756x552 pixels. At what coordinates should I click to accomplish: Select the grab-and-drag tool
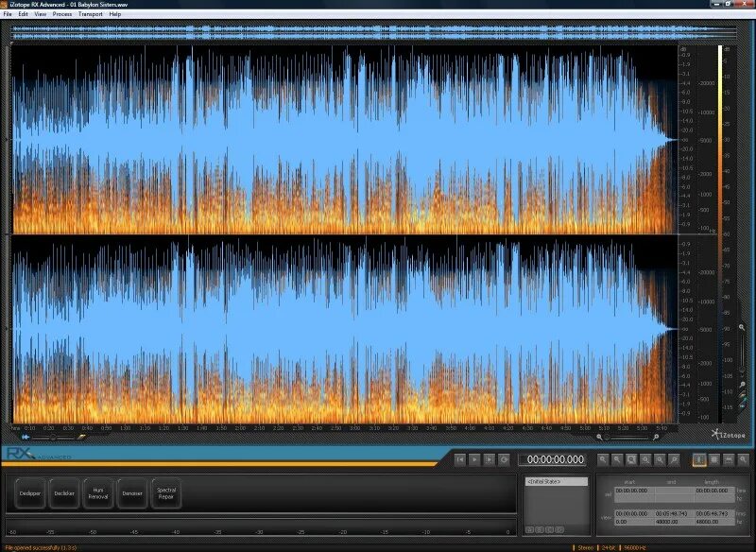[x=729, y=459]
